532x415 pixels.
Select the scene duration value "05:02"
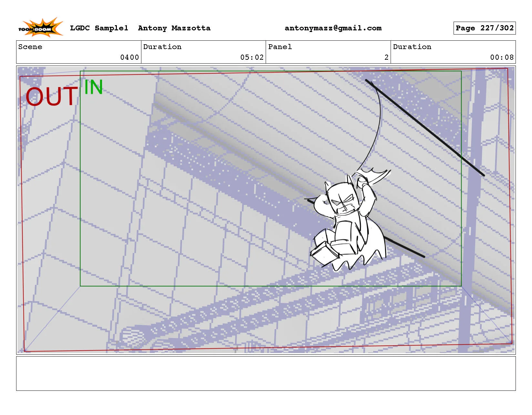252,57
